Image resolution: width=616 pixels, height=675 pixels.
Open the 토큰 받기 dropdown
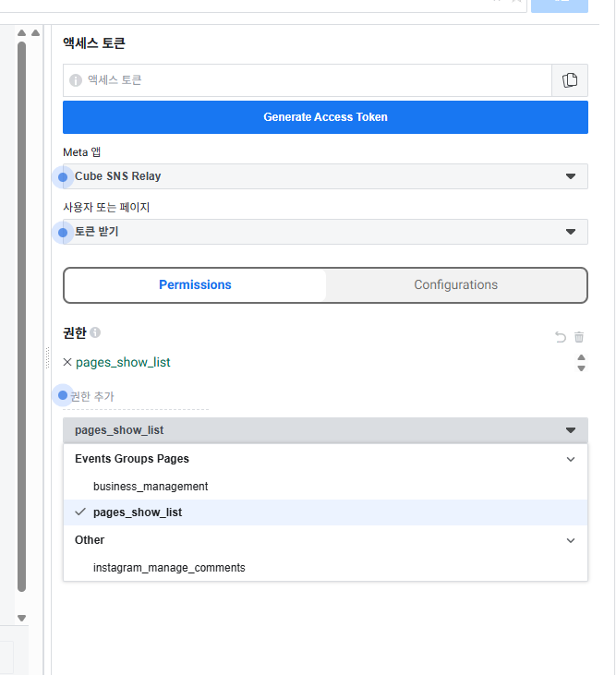tap(325, 232)
